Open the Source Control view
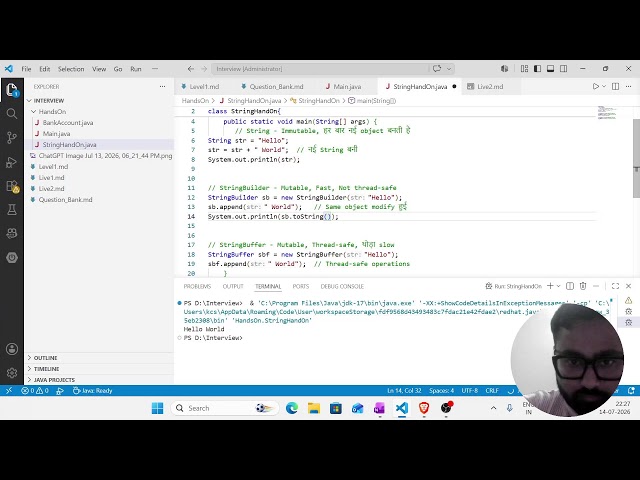The width and height of the screenshot is (640, 480). [x=12, y=138]
